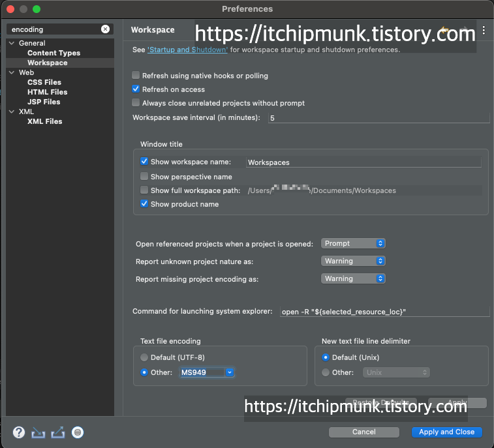Screen dimensions: 494x448
Task: Click the system explorer command field
Action: [384, 312]
